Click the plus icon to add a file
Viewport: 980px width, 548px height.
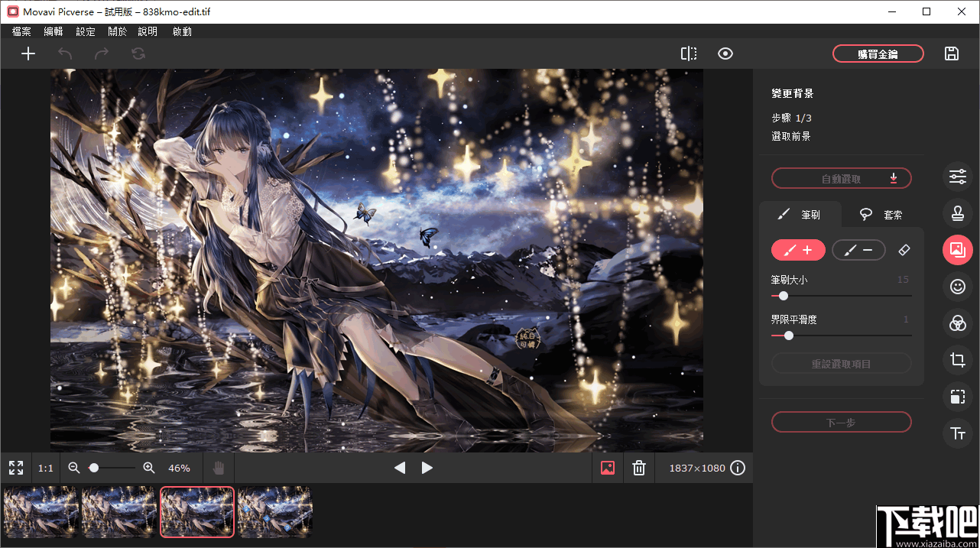tap(28, 54)
